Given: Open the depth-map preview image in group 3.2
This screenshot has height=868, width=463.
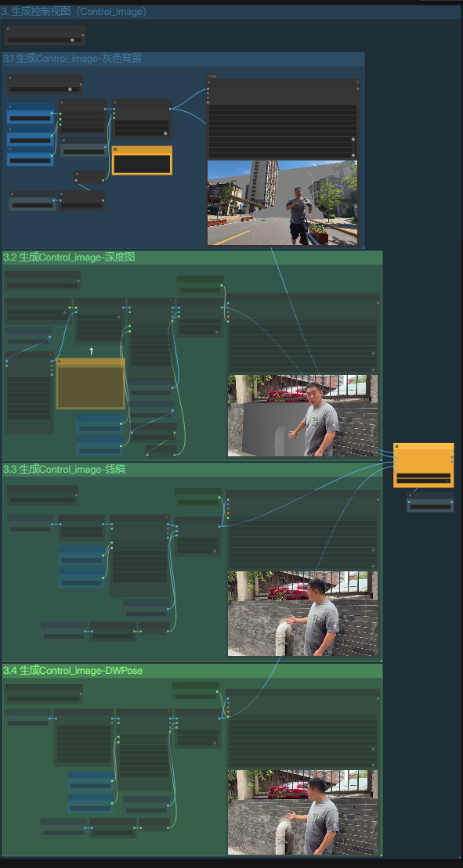Looking at the screenshot, I should tap(302, 415).
